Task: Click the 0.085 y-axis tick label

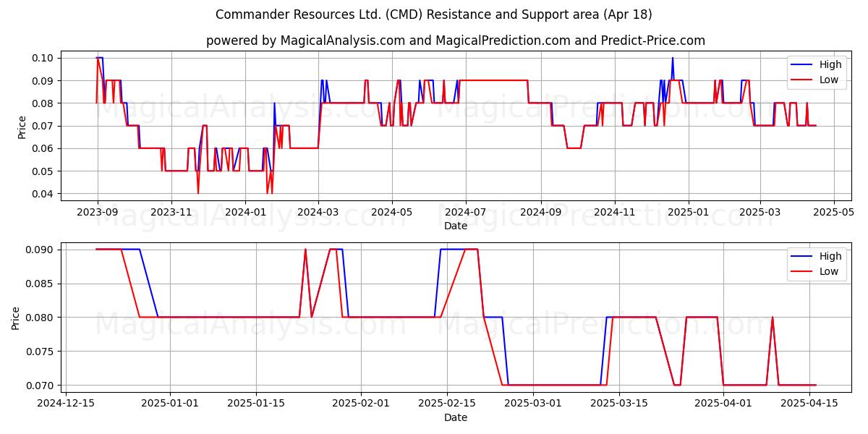Action: tap(41, 284)
